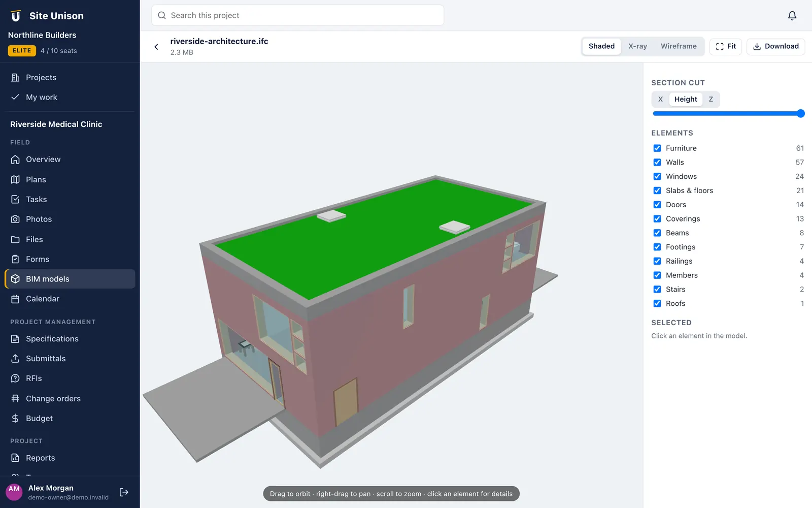This screenshot has height=508, width=812.
Task: Switch to Wireframe view mode
Action: [679, 46]
